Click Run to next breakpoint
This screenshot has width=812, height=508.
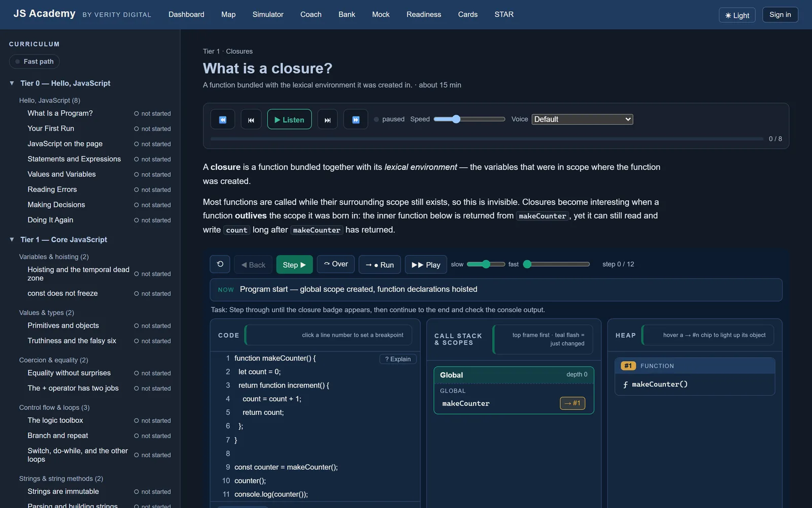click(380, 265)
